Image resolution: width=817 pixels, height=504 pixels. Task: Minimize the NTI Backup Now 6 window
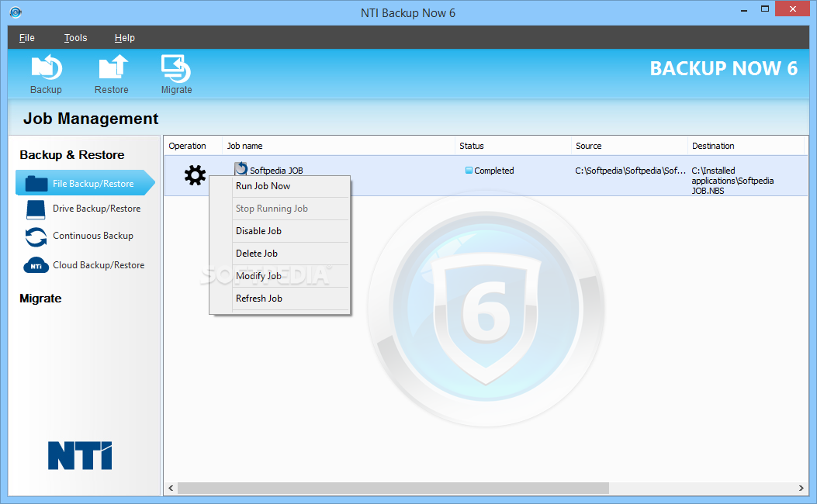pos(744,9)
